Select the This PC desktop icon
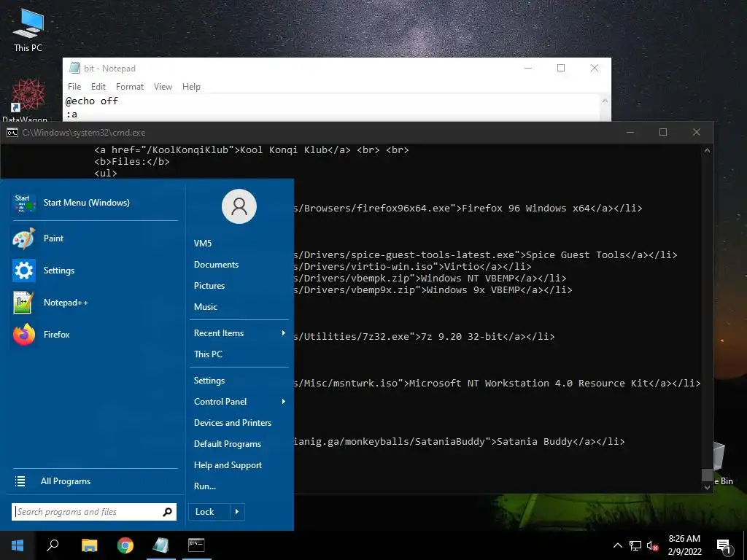Viewport: 747px width, 560px height. 28,31
